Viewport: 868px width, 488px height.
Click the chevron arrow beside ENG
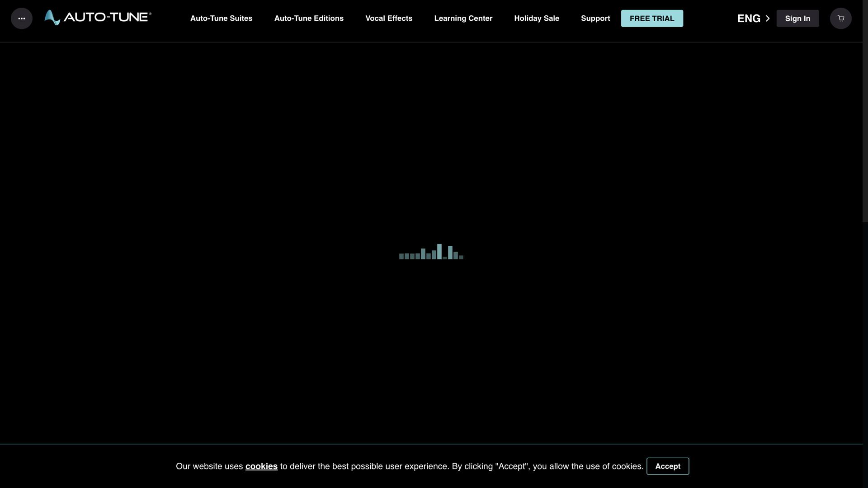(768, 19)
